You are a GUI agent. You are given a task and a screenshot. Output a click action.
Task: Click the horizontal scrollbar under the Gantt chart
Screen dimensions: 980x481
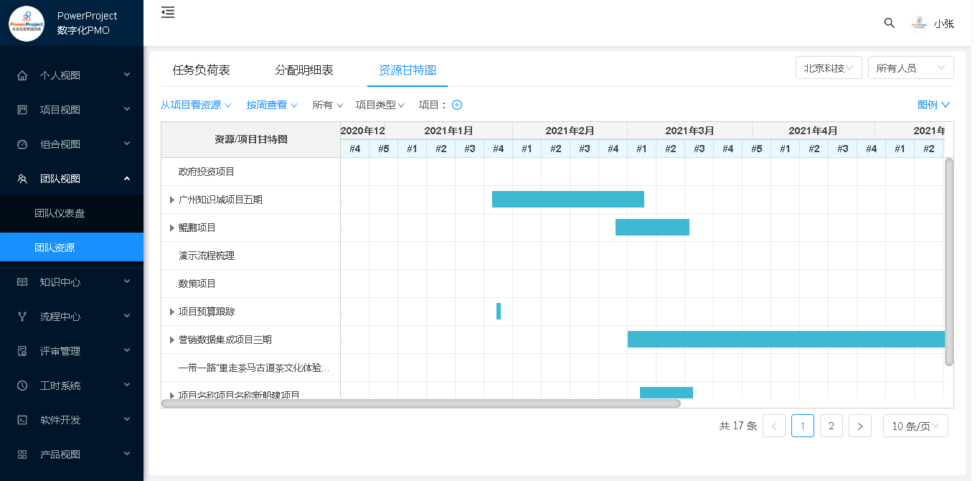pos(421,403)
